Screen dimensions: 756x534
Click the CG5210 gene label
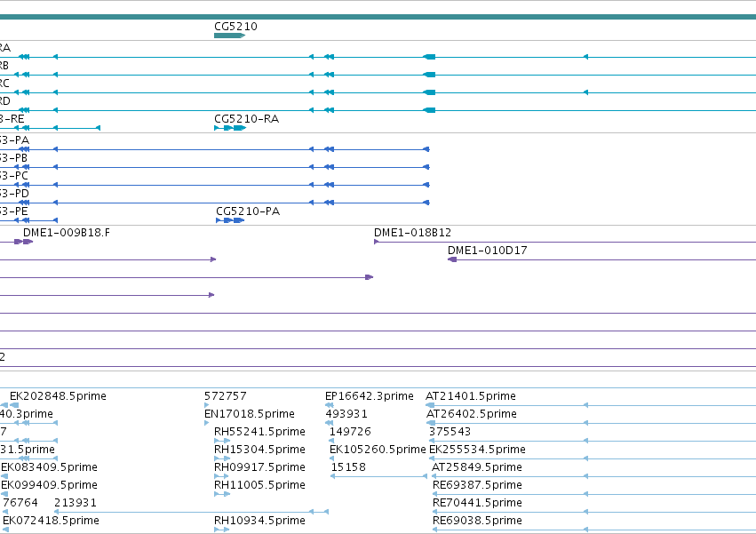pos(235,27)
